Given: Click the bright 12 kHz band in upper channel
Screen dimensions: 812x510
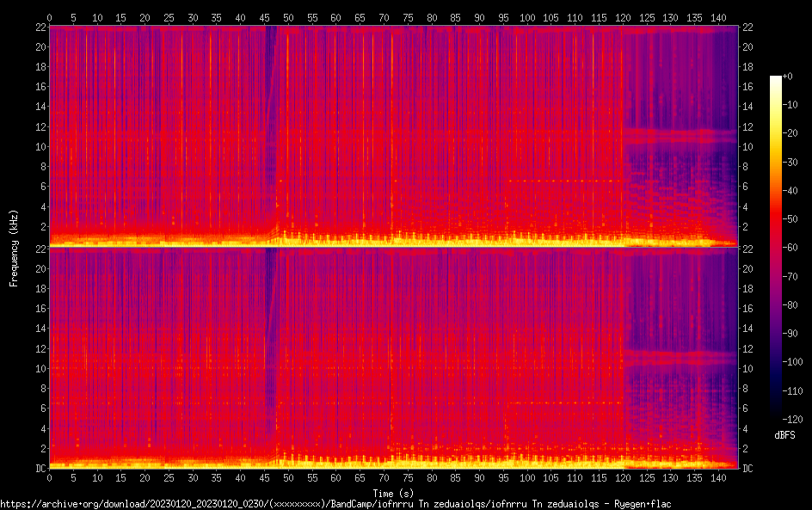Looking at the screenshot, I should tap(680, 133).
